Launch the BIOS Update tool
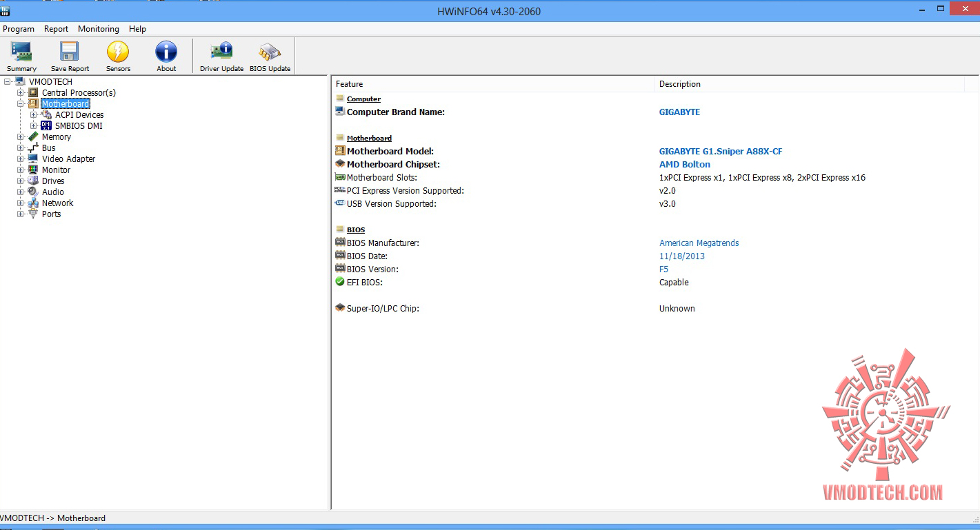The height and width of the screenshot is (530, 980). 270,52
